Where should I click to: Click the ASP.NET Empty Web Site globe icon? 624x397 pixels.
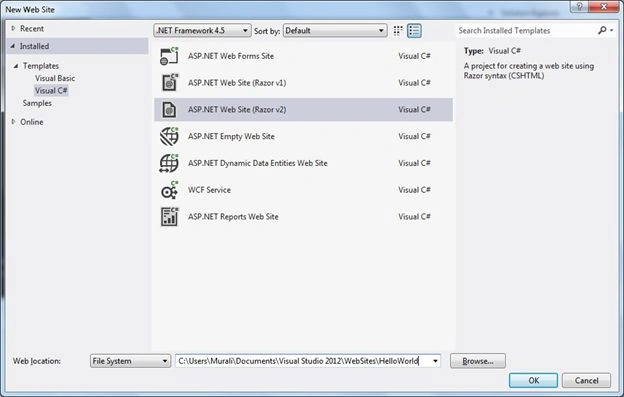tap(169, 136)
